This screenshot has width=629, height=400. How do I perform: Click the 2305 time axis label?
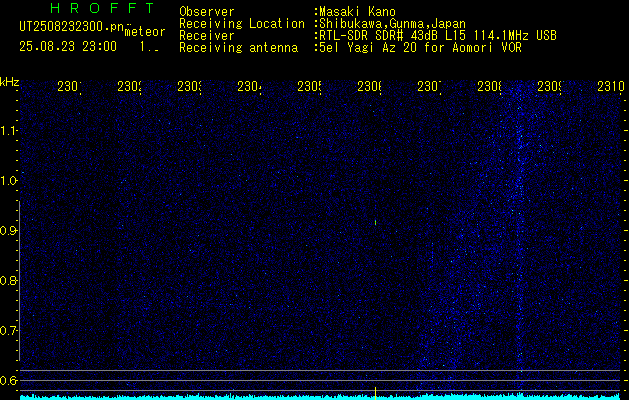pos(309,86)
